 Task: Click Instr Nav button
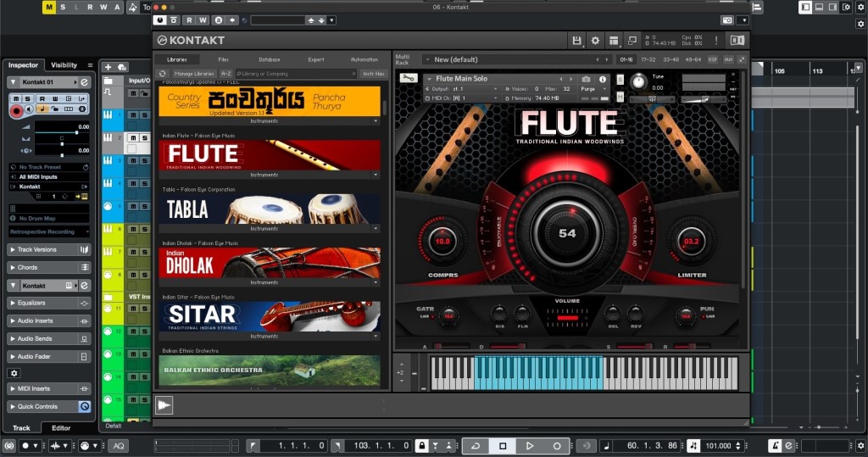[x=374, y=74]
